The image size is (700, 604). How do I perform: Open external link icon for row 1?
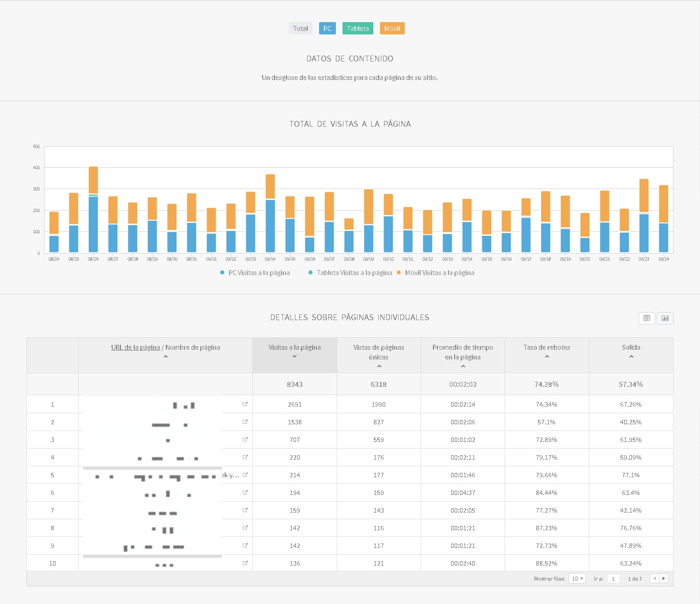pyautogui.click(x=245, y=404)
